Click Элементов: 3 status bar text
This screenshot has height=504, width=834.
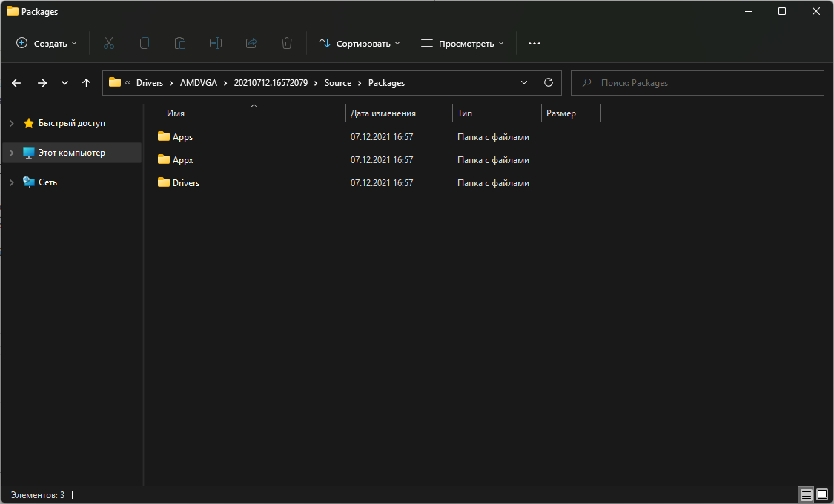coord(38,495)
